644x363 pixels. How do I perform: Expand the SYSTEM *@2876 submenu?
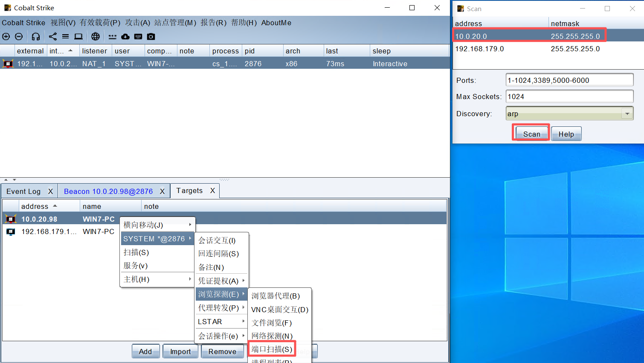click(x=158, y=239)
